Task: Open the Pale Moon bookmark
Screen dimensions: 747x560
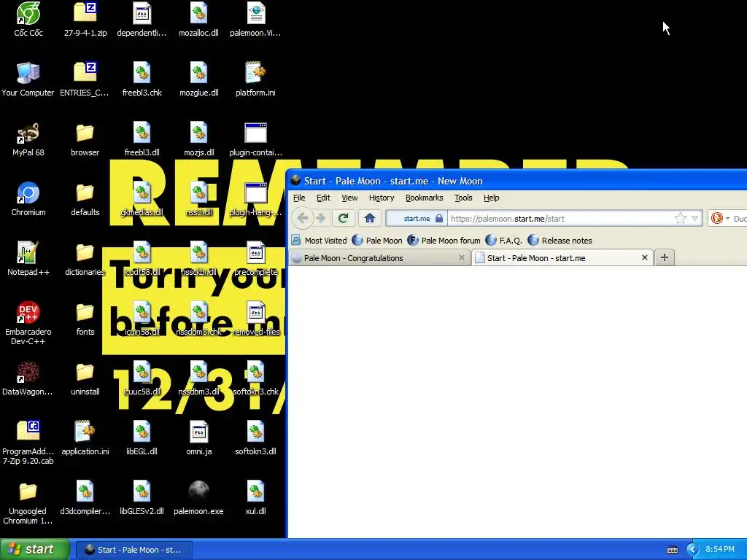Action: (377, 241)
